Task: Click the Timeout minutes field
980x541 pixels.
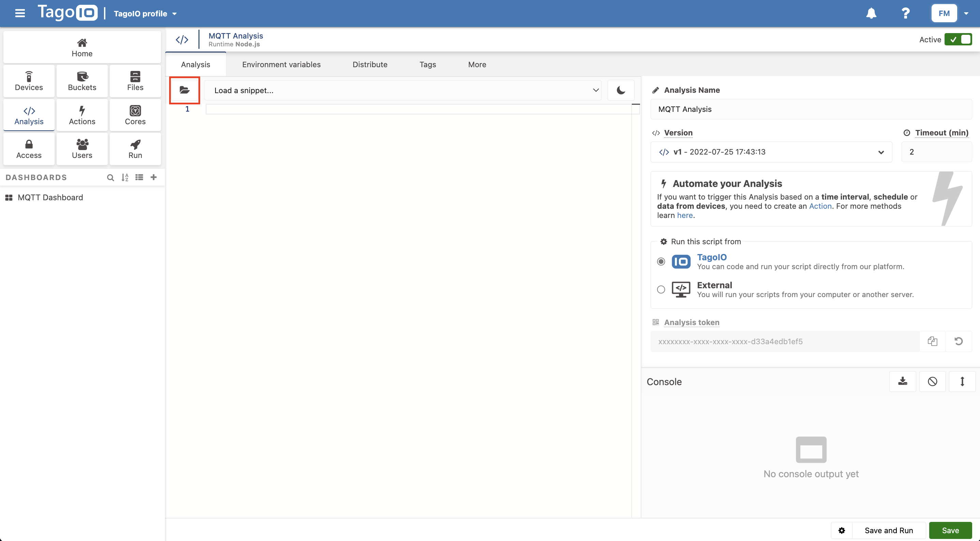Action: pos(937,152)
